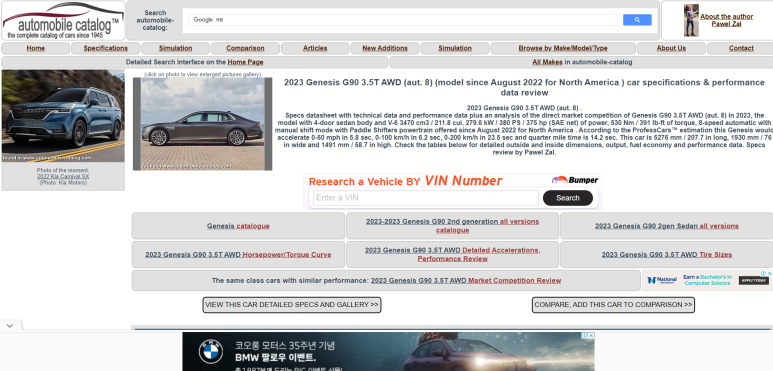The image size is (773, 371).
Task: Click the blue Google search magnifier button
Action: 637,20
